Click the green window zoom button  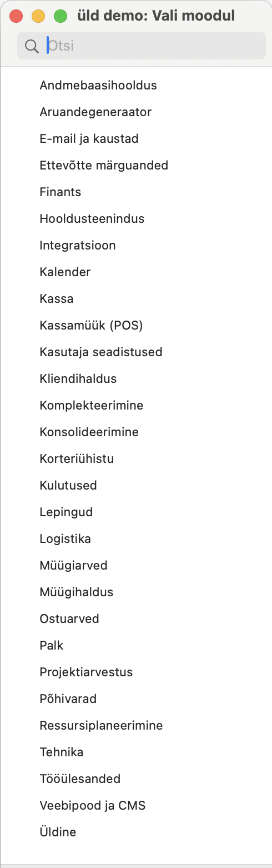pos(60,16)
